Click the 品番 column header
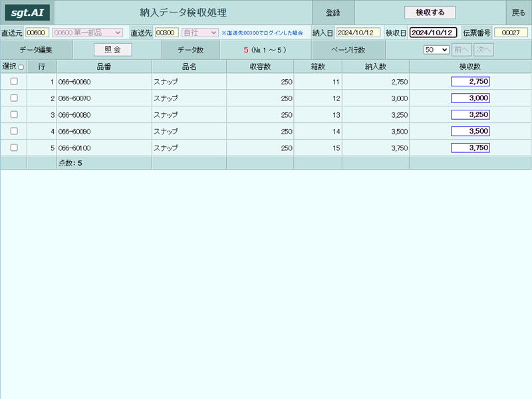Screen dimensions: 532x399 (x=104, y=67)
